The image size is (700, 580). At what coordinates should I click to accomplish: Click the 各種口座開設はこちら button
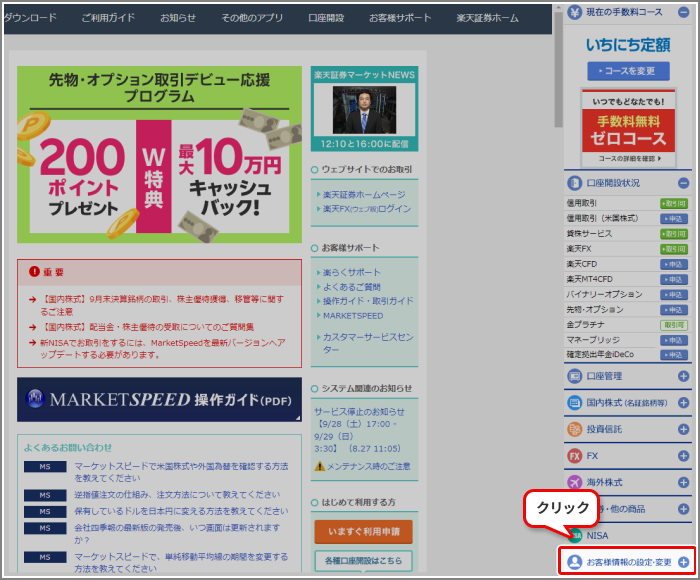(363, 561)
